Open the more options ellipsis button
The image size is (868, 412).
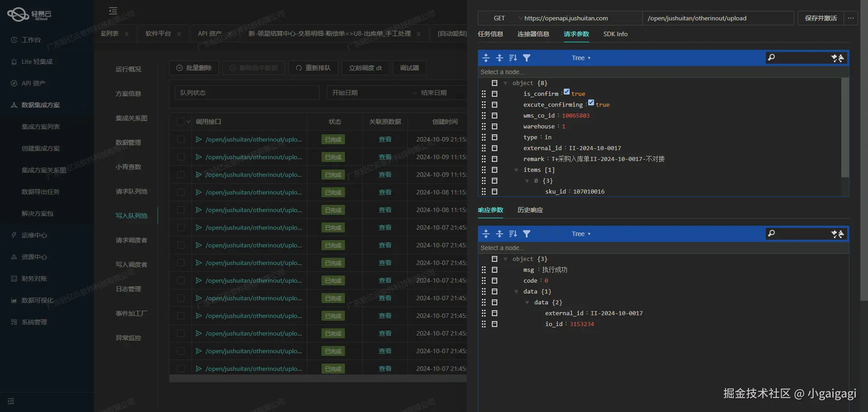point(851,18)
